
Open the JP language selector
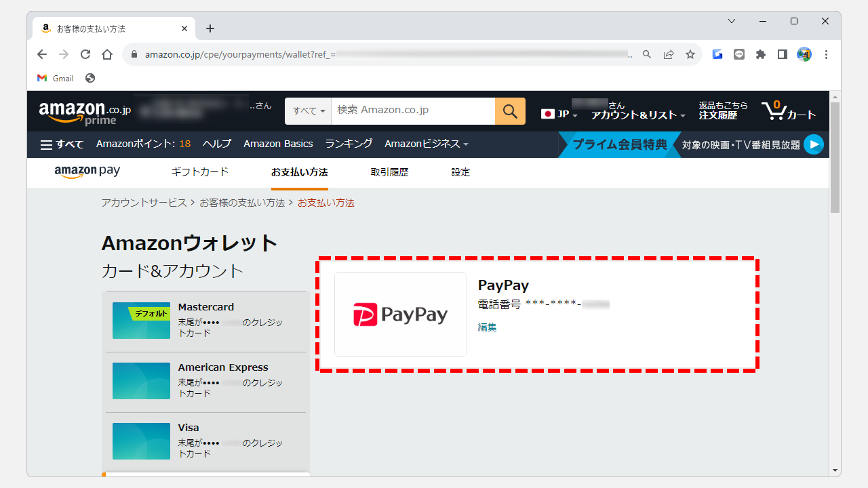(557, 115)
